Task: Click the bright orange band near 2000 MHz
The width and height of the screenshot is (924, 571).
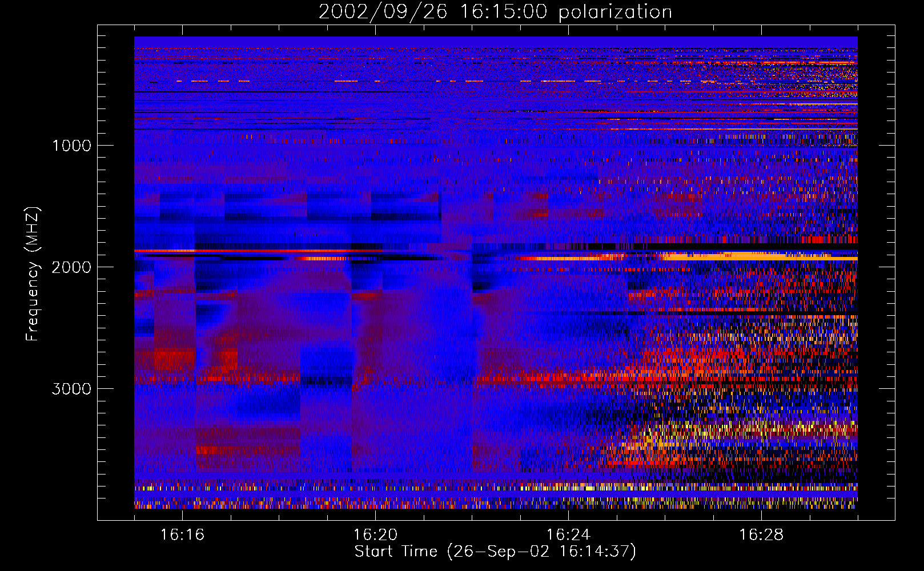Action: click(x=760, y=256)
